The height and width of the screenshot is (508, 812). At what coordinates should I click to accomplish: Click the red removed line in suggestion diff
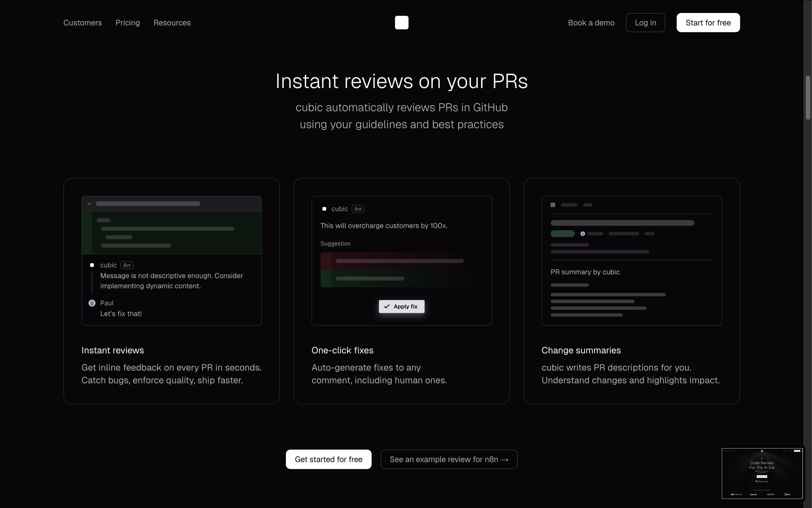pyautogui.click(x=400, y=261)
